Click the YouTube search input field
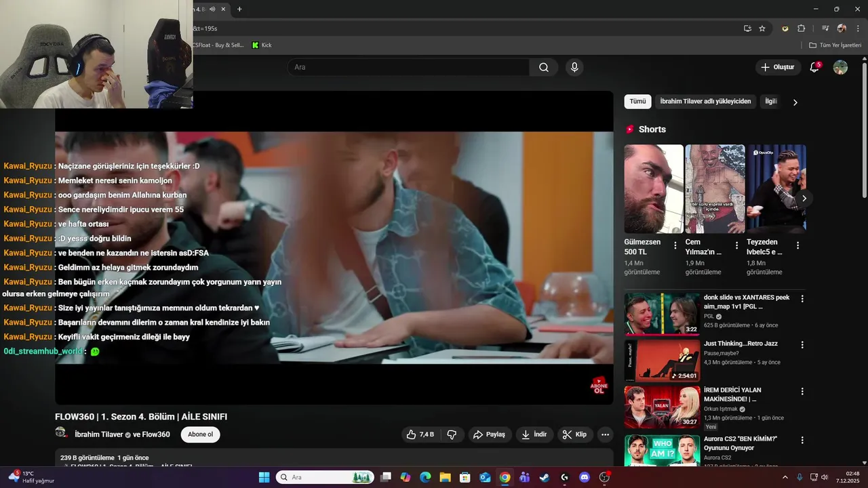This screenshot has height=488, width=868. pyautogui.click(x=408, y=67)
